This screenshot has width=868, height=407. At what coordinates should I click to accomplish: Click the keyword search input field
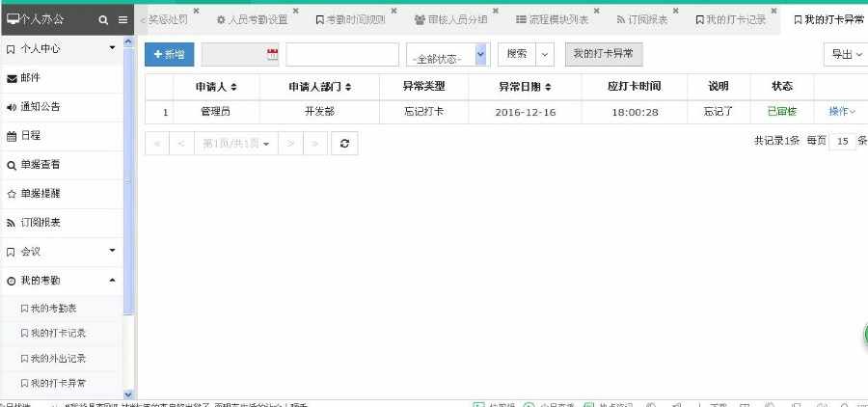click(x=342, y=54)
